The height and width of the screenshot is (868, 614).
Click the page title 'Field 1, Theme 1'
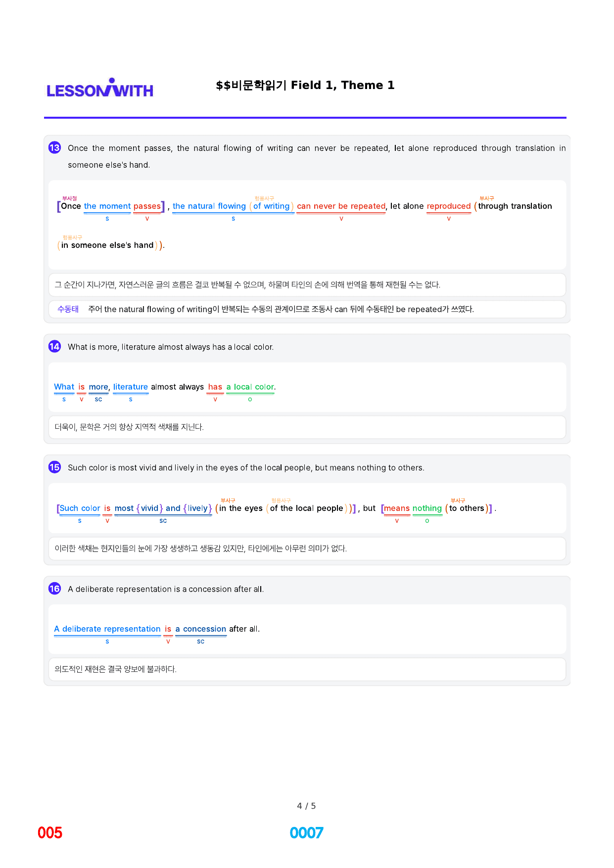point(342,85)
